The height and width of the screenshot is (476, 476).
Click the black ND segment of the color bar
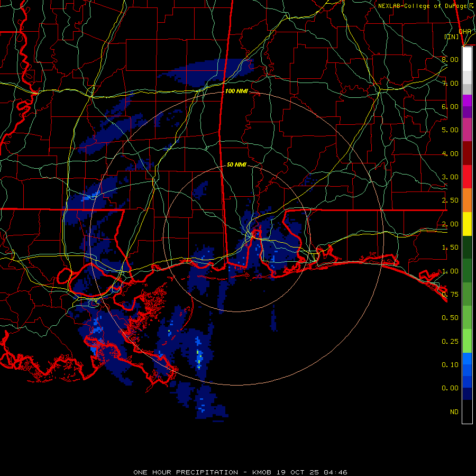(x=467, y=411)
